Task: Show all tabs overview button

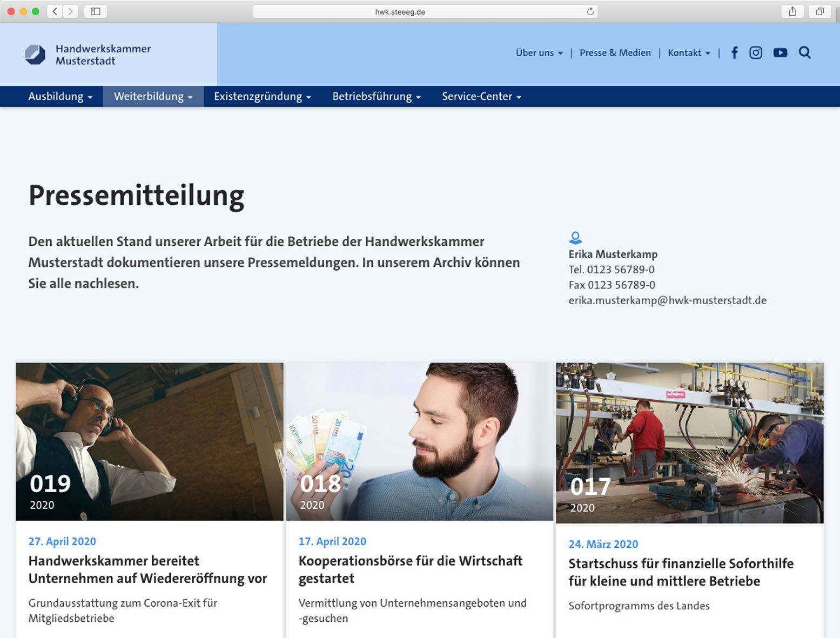Action: coord(819,11)
